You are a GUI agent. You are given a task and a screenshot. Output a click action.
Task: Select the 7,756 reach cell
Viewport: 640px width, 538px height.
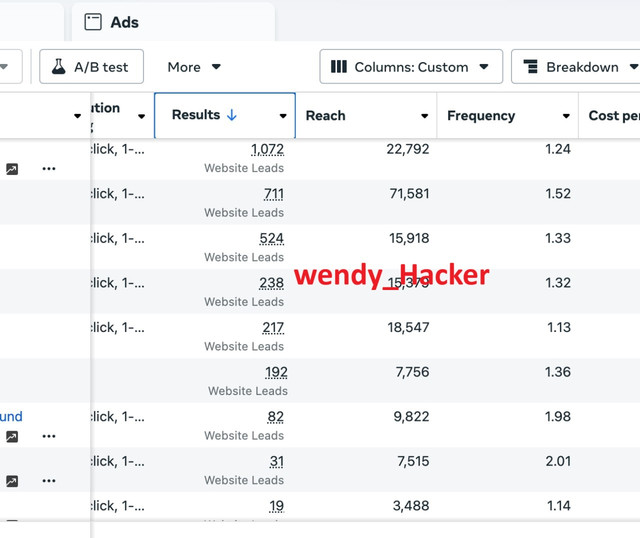pyautogui.click(x=412, y=372)
